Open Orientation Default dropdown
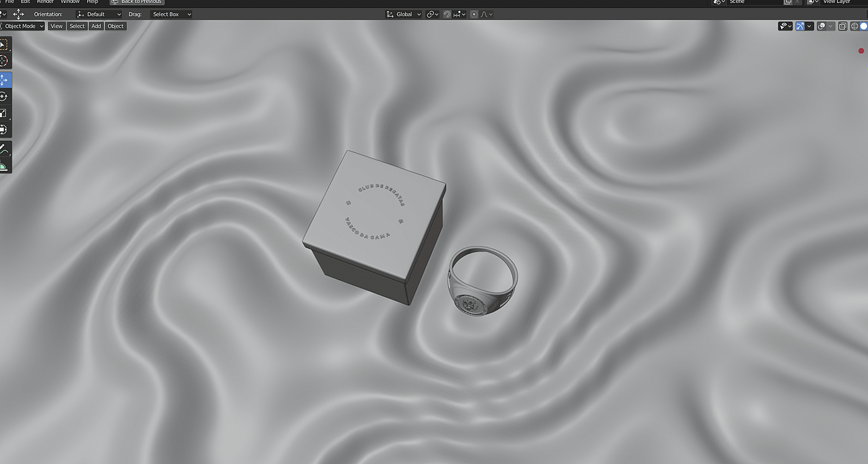Screen dimensions: 868x464 click(99, 14)
